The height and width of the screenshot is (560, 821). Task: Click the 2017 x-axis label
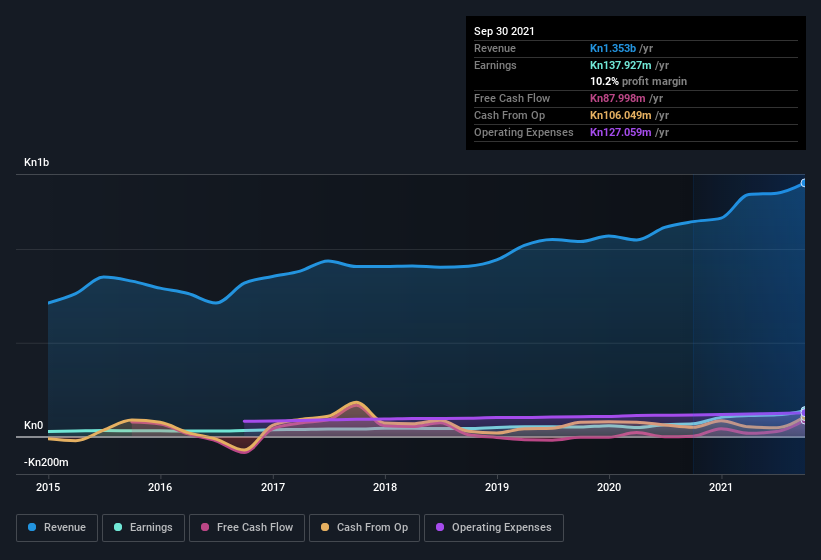coord(273,487)
